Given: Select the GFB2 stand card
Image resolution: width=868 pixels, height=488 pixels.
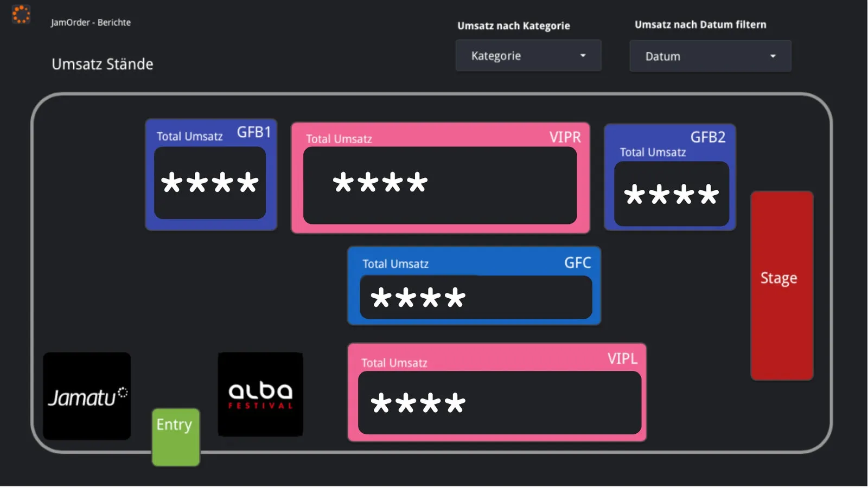Looking at the screenshot, I should (670, 177).
